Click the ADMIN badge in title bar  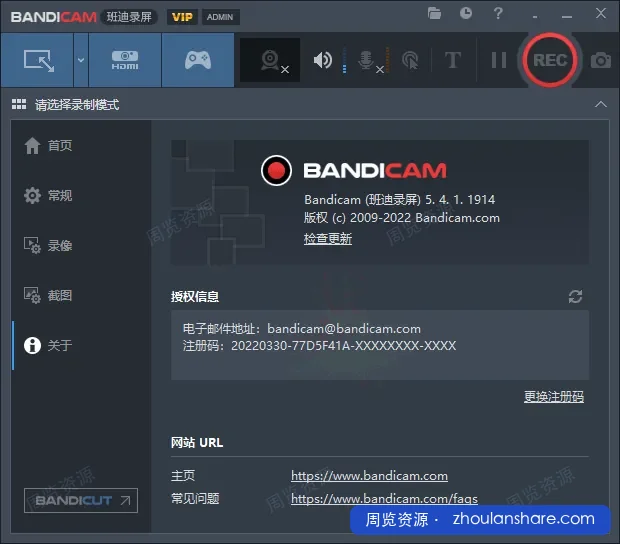(x=220, y=17)
